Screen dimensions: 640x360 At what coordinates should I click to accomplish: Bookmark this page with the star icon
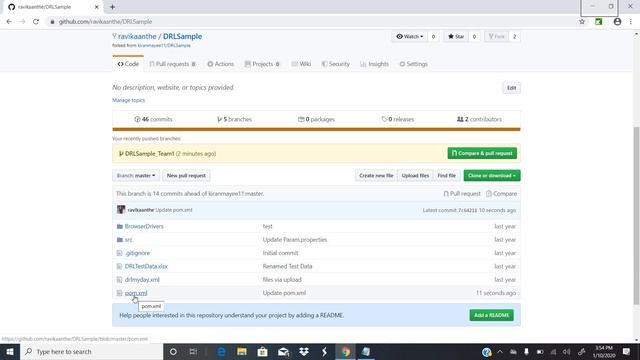click(x=582, y=22)
